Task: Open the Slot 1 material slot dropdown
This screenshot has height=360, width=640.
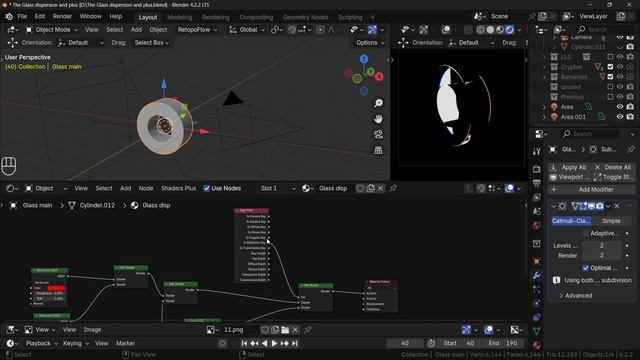Action: (278, 188)
